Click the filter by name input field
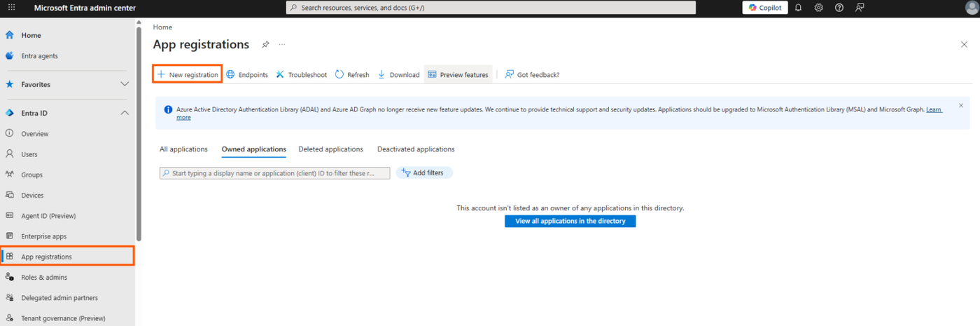980x326 pixels. 274,173
